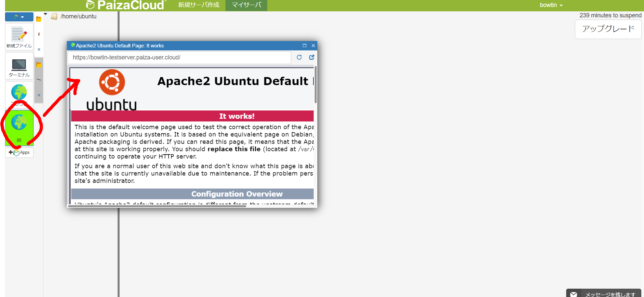
Task: Click the envelope icon in message widget
Action: pyautogui.click(x=574, y=294)
